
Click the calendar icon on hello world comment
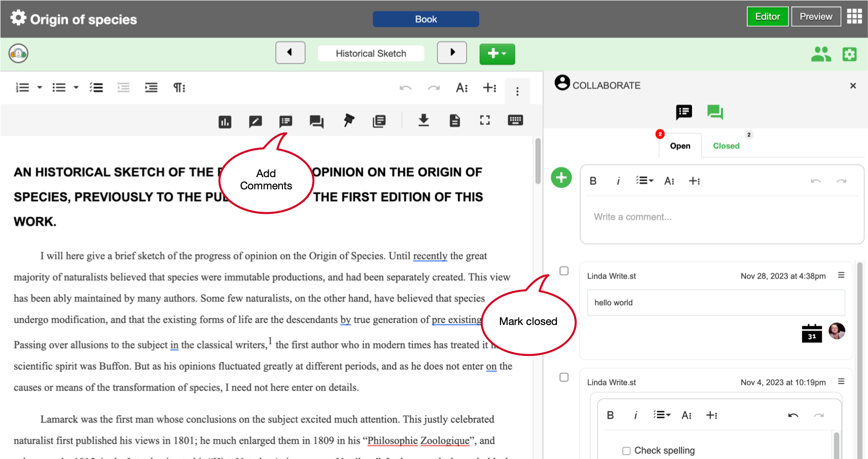tap(812, 333)
